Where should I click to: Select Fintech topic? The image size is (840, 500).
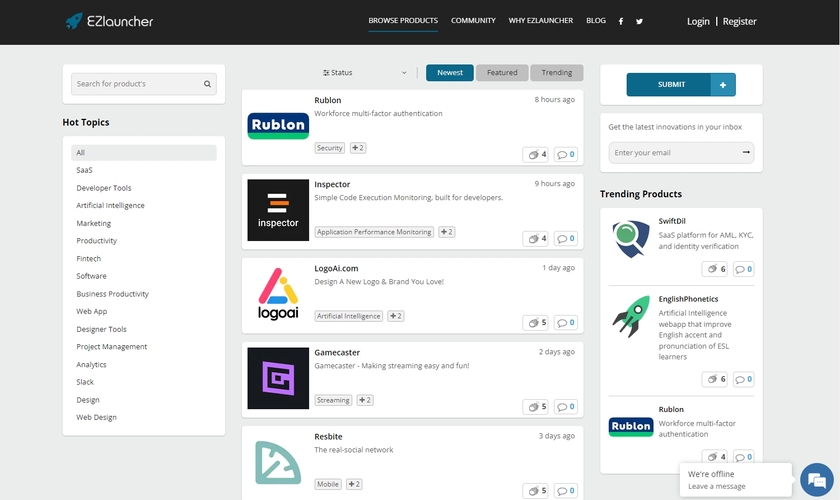tap(88, 258)
